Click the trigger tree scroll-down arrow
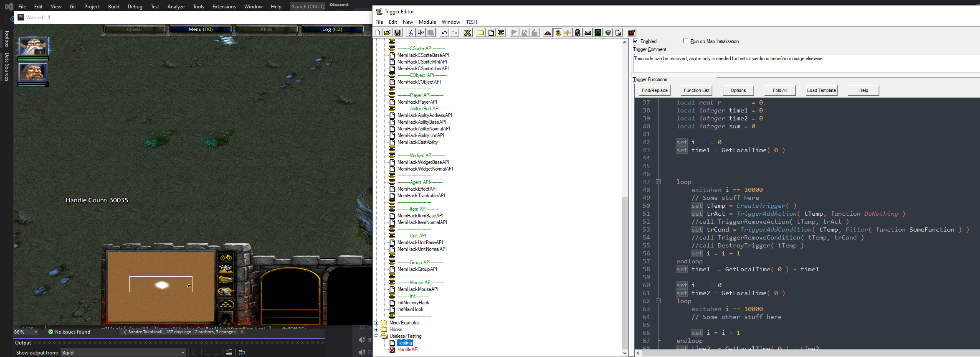The image size is (980, 357). tap(625, 353)
